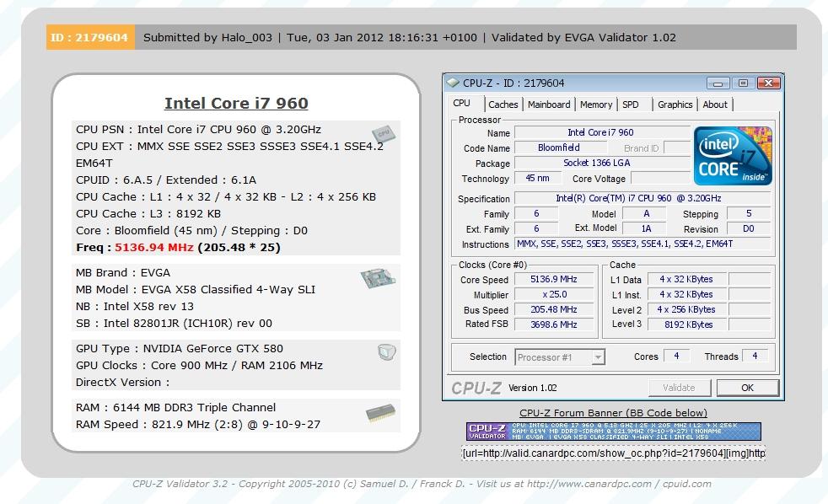Click the BB code URL text field

(x=613, y=453)
